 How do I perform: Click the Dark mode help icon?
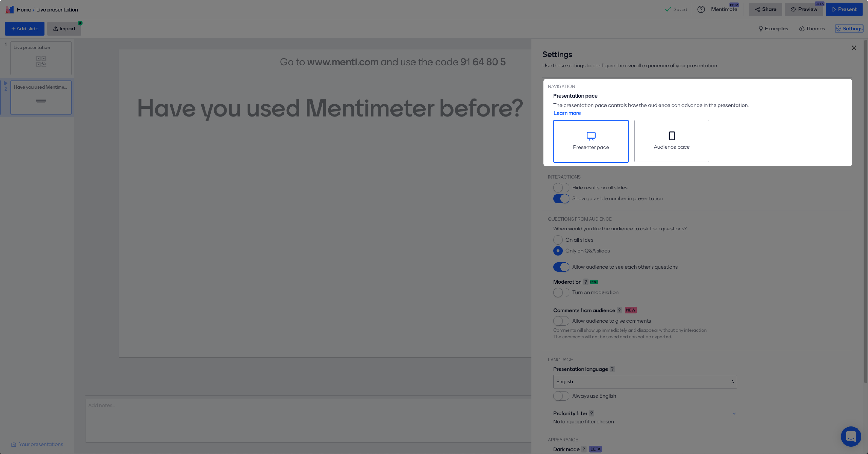[x=584, y=449]
